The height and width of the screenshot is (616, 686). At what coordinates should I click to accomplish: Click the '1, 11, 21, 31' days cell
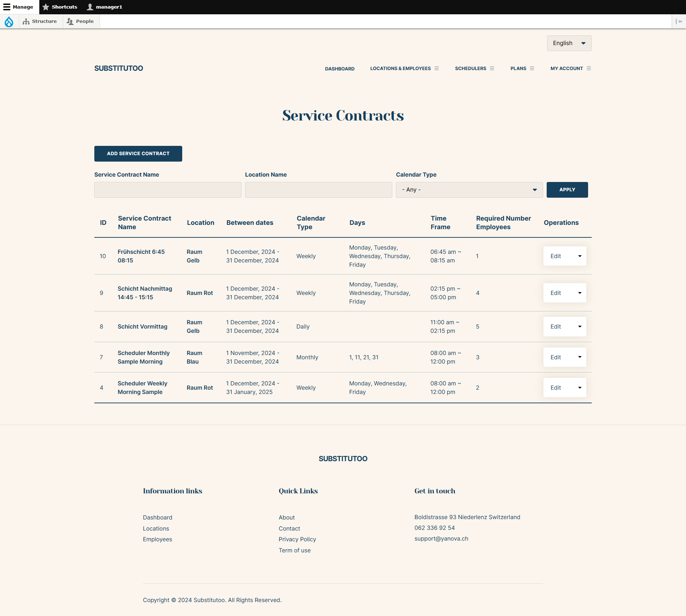tap(364, 357)
